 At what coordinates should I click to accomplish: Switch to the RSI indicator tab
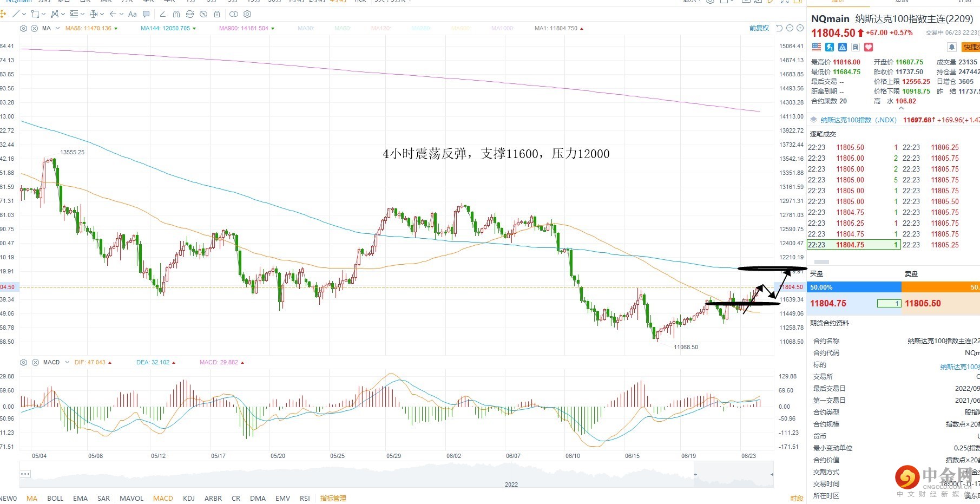(305, 498)
